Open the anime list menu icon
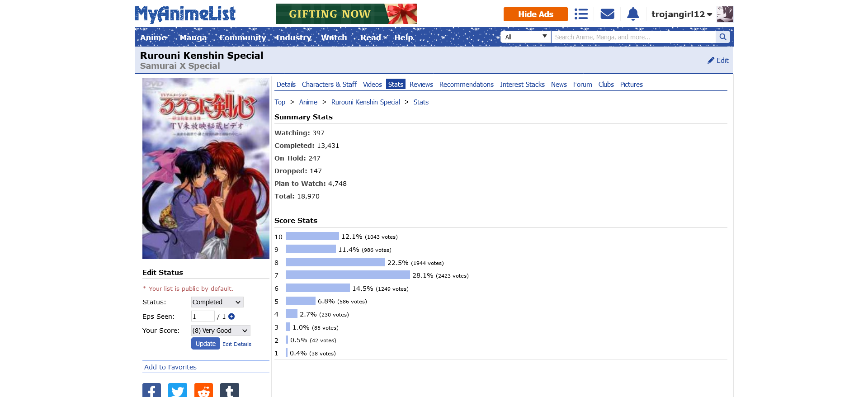868x397 pixels. 581,14
